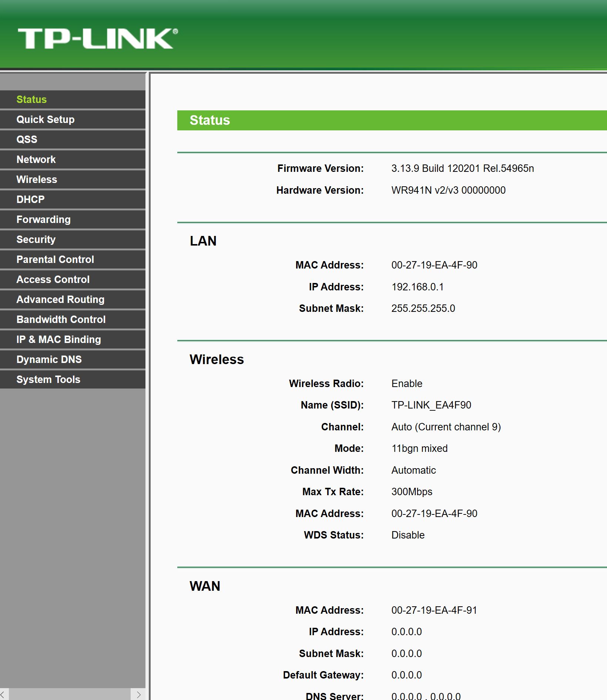The image size is (607, 700).
Task: Click the green Status page heading
Action: [x=392, y=120]
